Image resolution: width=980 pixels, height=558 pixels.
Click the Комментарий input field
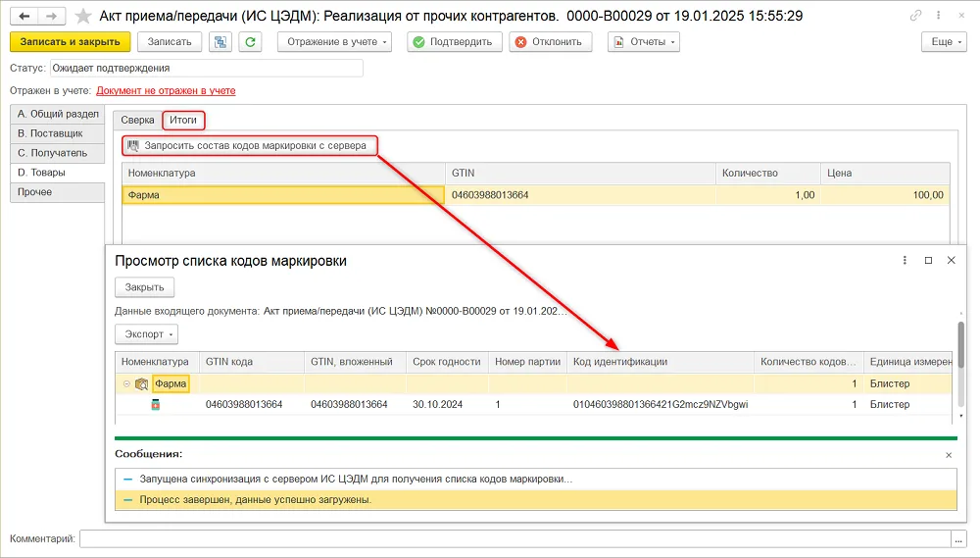point(515,538)
